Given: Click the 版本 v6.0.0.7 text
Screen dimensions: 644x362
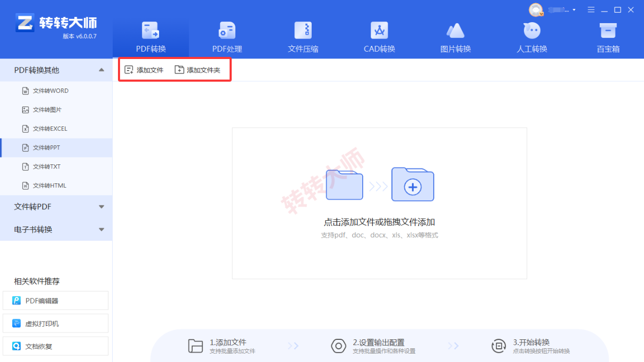Looking at the screenshot, I should click(80, 36).
